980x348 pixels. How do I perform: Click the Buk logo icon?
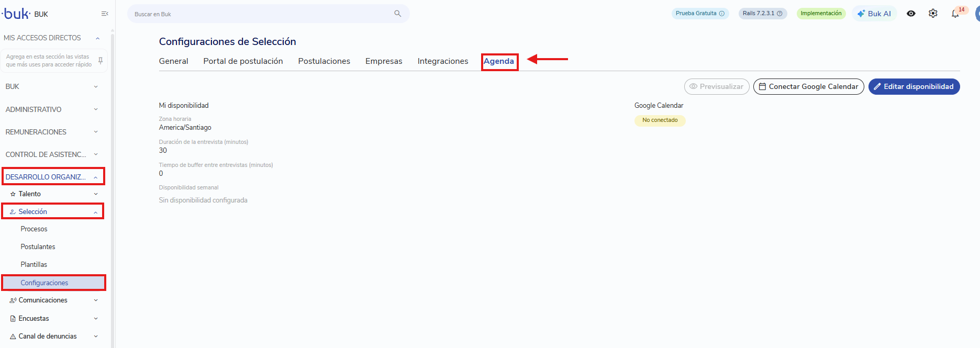[x=16, y=14]
